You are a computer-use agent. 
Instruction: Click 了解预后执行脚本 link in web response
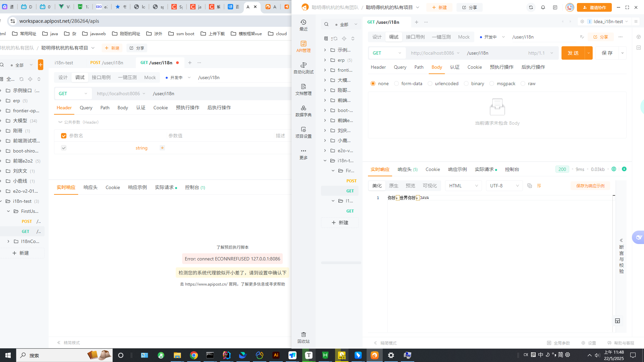(232, 247)
